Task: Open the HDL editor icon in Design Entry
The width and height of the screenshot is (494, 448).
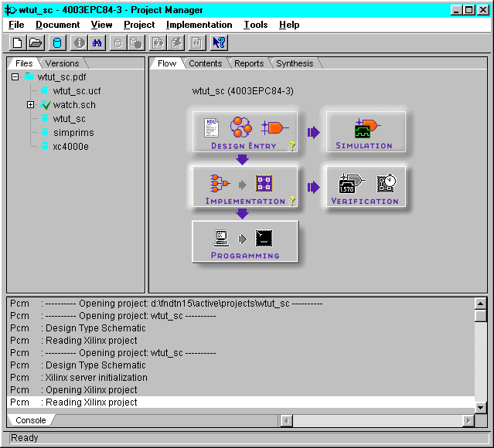Action: click(211, 127)
